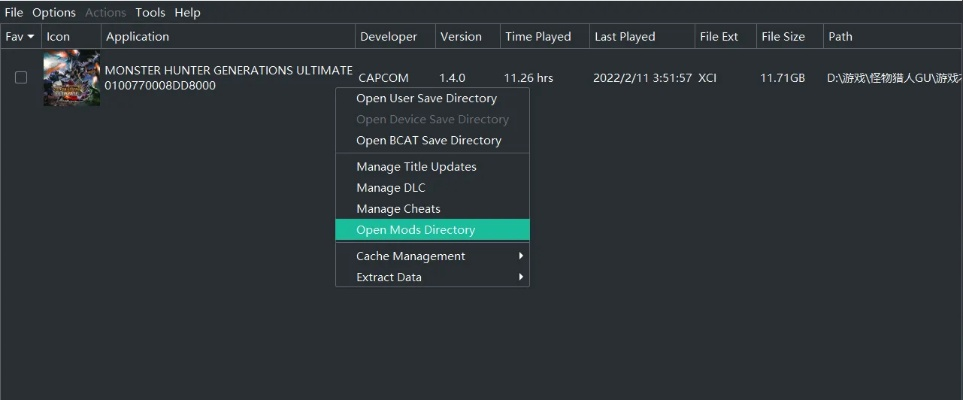963x400 pixels.
Task: Open Manage Cheats option
Action: click(x=398, y=209)
